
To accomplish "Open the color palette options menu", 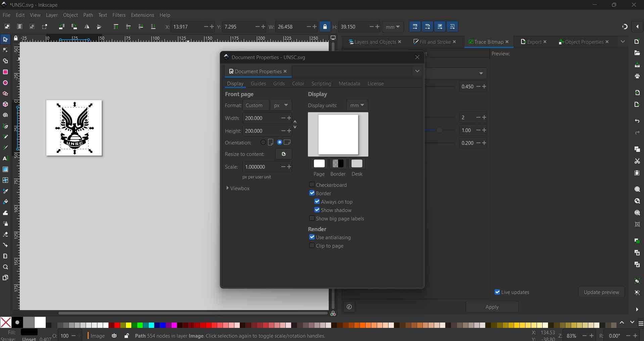I will pos(641,324).
